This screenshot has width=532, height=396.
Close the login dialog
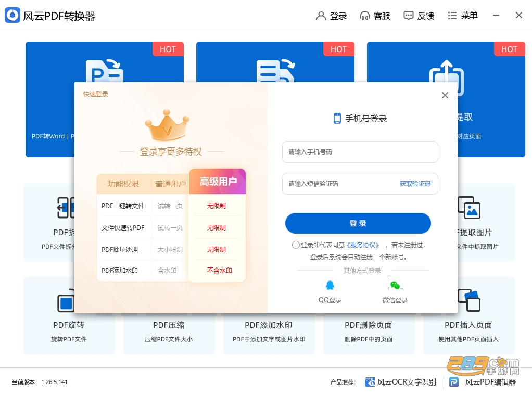point(445,95)
